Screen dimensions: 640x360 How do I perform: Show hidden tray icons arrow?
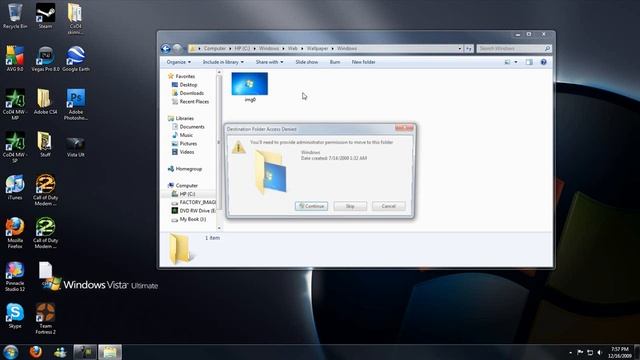pos(570,352)
